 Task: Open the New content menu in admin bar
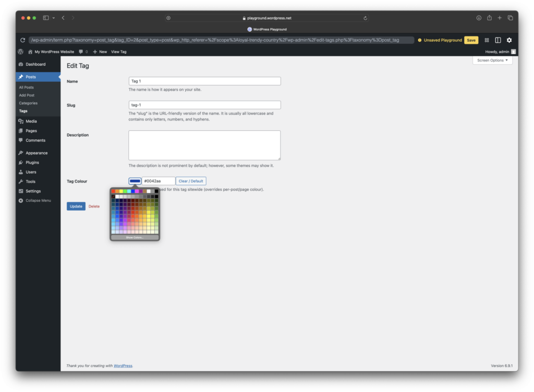click(x=100, y=52)
